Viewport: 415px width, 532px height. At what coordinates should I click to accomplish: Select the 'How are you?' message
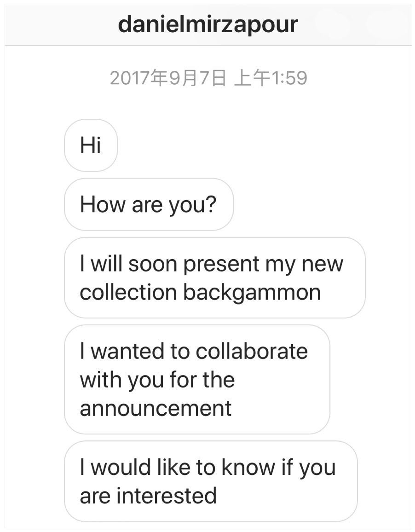click(x=148, y=204)
